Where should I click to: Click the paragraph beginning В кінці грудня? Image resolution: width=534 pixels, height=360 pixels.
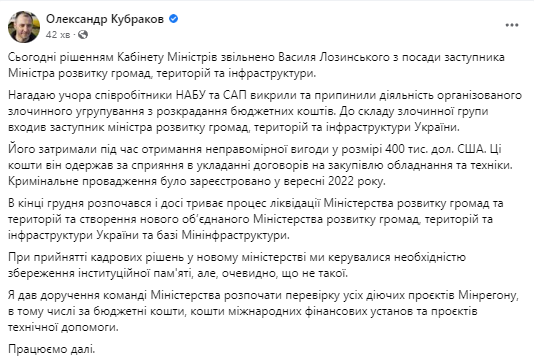pyautogui.click(x=256, y=219)
